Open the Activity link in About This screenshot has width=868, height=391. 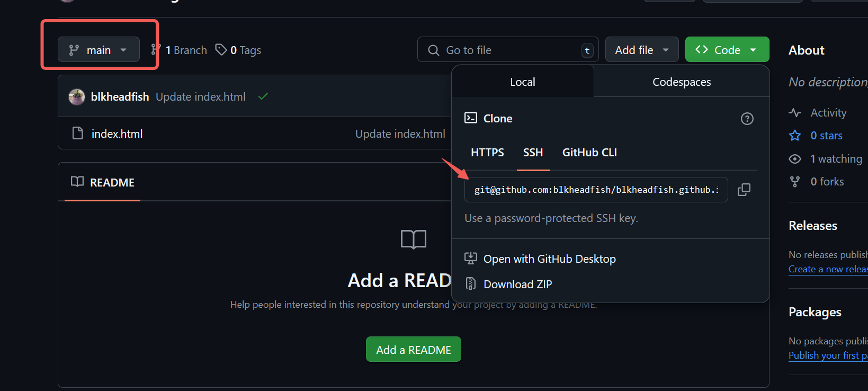coord(829,113)
